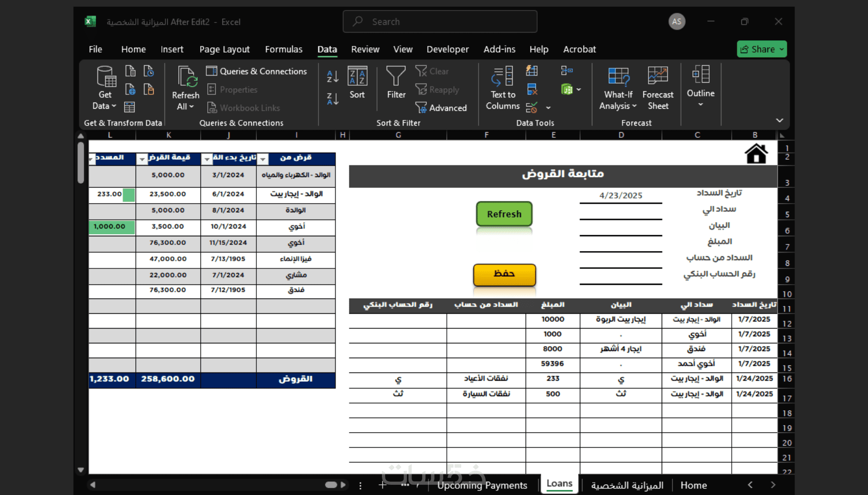Expand Data Validation dropdown arrow
Image resolution: width=868 pixels, height=495 pixels.
pyautogui.click(x=548, y=108)
